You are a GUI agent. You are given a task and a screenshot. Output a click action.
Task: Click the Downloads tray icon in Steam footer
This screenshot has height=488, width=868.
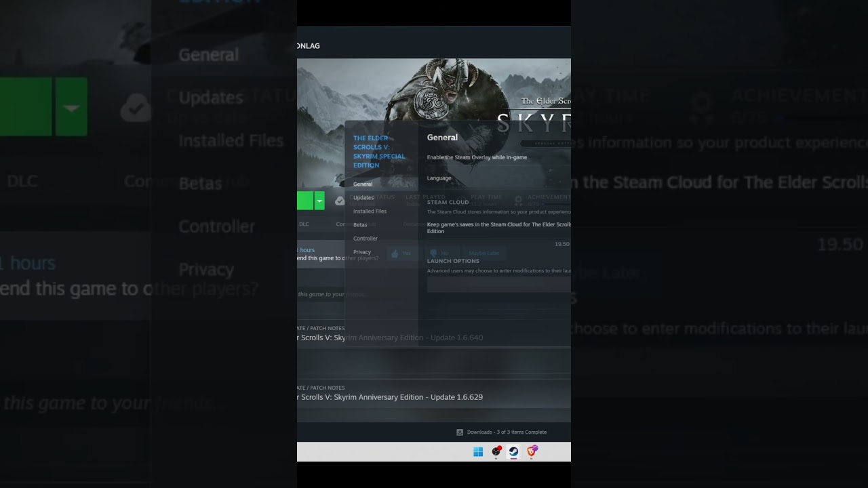(460, 432)
